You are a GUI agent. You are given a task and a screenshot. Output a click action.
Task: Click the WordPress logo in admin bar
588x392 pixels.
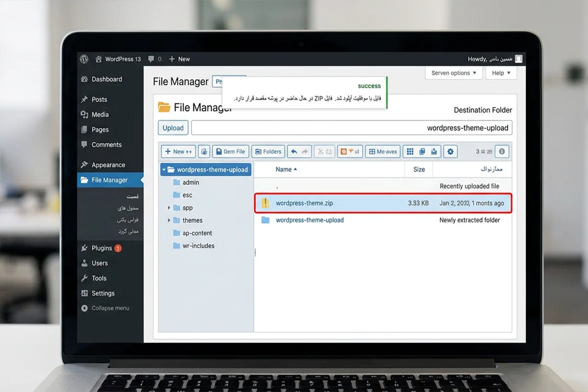84,59
